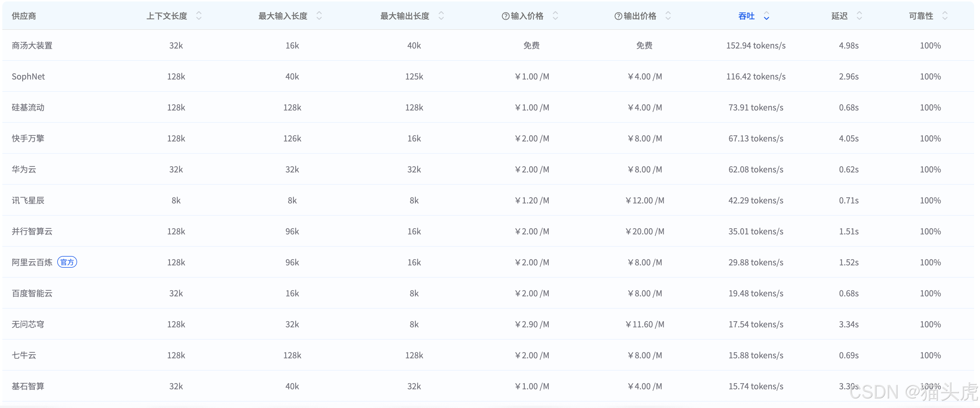
Task: Click sort arrows next to 最大输出长度
Action: [x=441, y=15]
